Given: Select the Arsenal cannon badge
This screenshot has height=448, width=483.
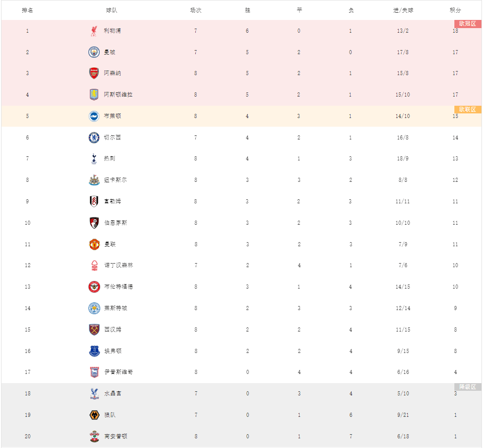Looking at the screenshot, I should 94,73.
